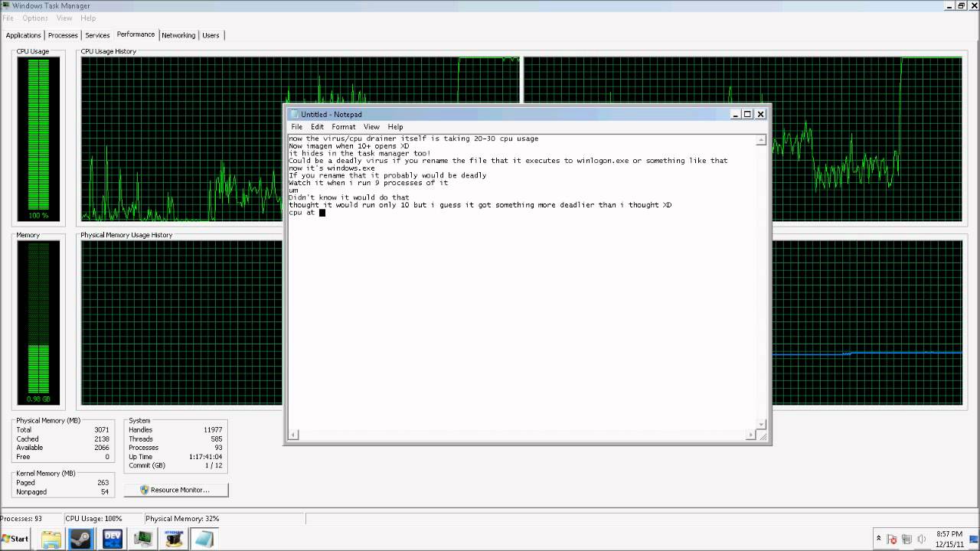Restore down the Task Manager window
This screenshot has width=980, height=551.
click(x=962, y=5)
